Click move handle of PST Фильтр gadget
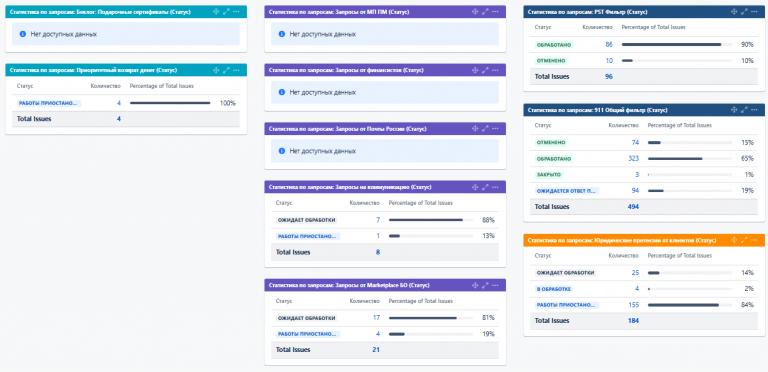Screen dimensions: 768x372 click(734, 11)
